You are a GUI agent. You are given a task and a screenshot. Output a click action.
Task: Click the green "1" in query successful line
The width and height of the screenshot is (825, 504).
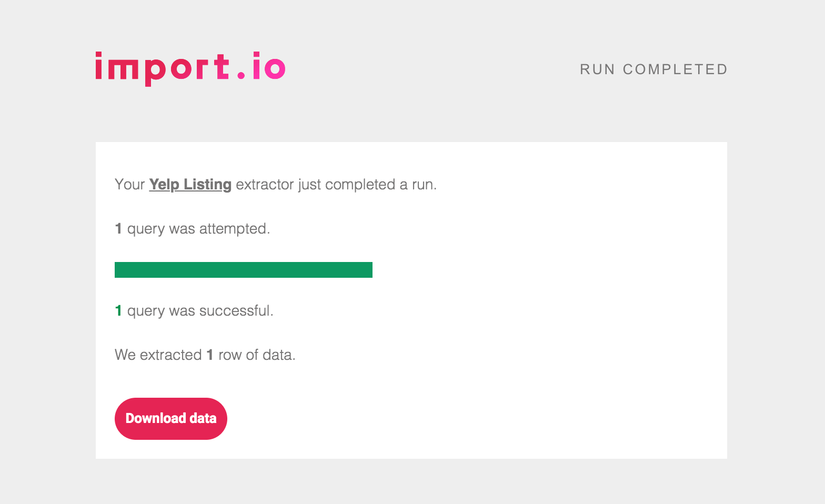tap(118, 310)
